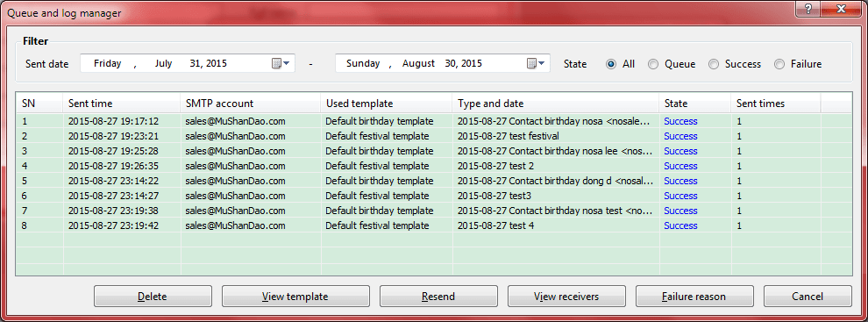The height and width of the screenshot is (322, 868).
Task: Sort by the State column header
Action: pos(694,103)
